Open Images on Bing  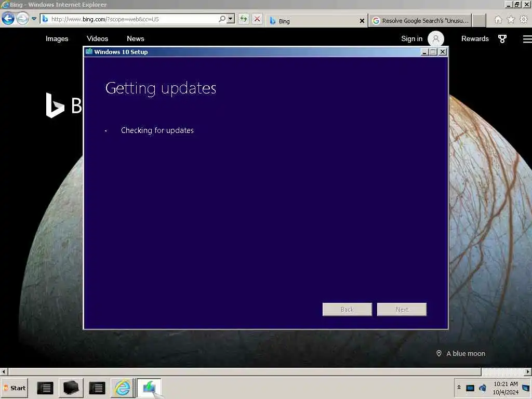57,38
